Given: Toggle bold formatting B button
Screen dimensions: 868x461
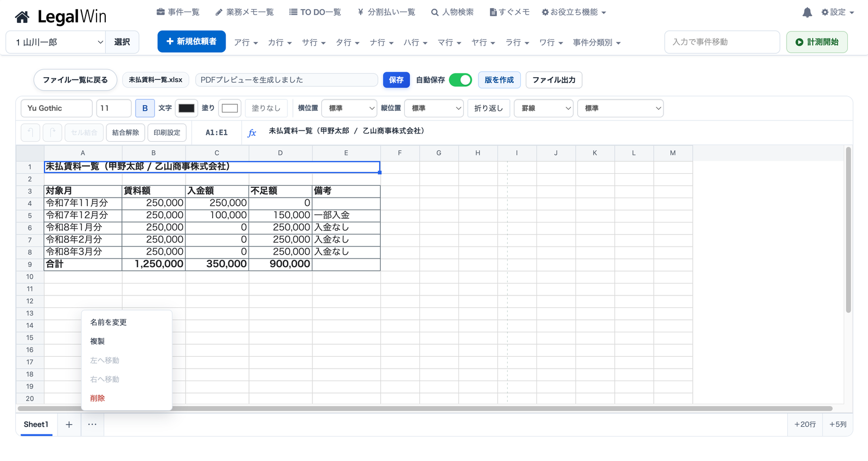Looking at the screenshot, I should pyautogui.click(x=145, y=108).
